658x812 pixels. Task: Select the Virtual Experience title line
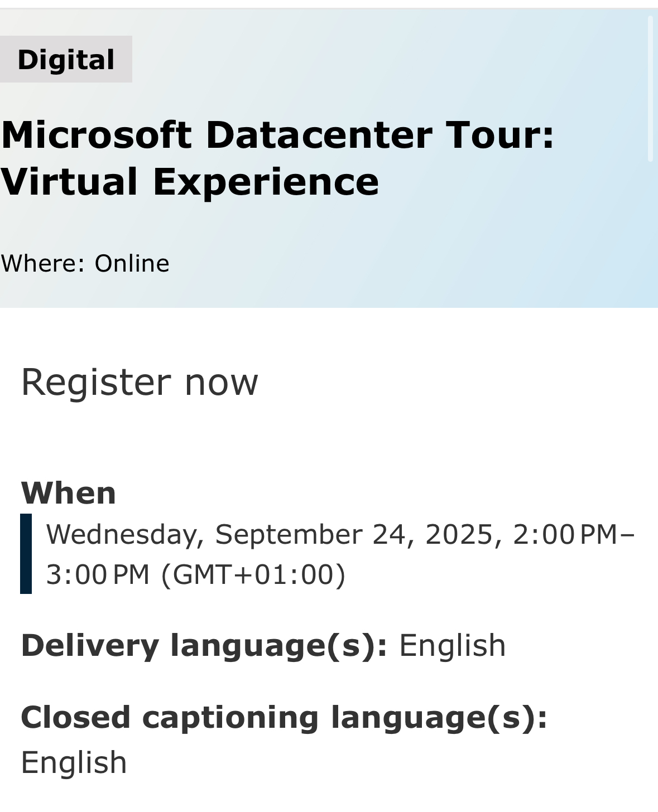(x=190, y=182)
